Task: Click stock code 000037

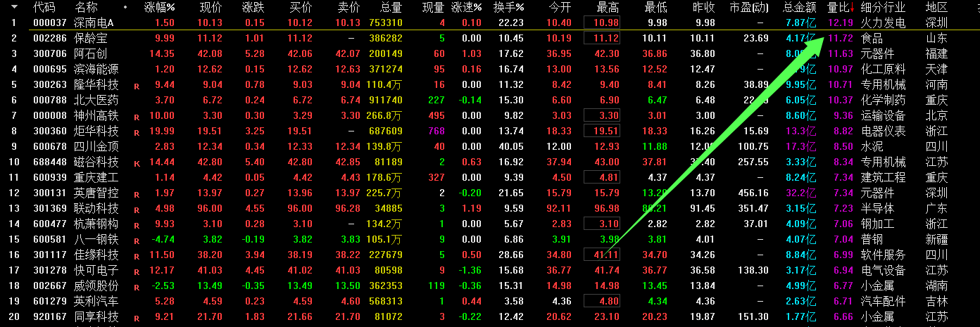Action: coord(50,23)
